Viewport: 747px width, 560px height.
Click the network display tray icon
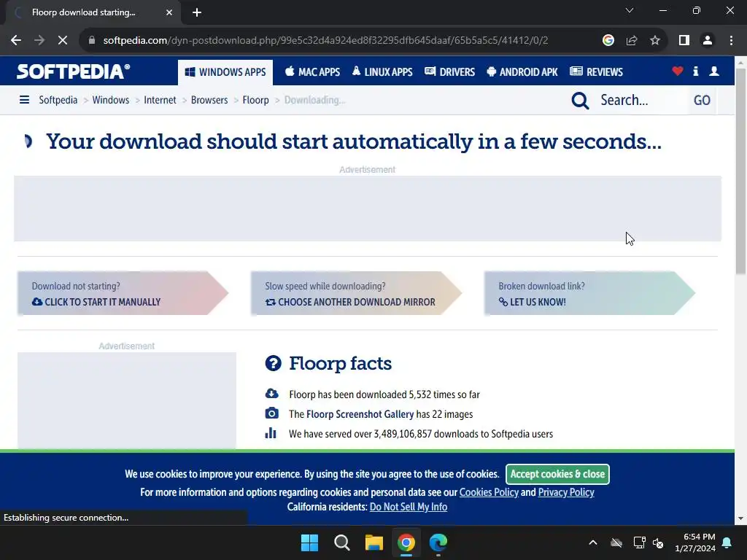pyautogui.click(x=639, y=542)
